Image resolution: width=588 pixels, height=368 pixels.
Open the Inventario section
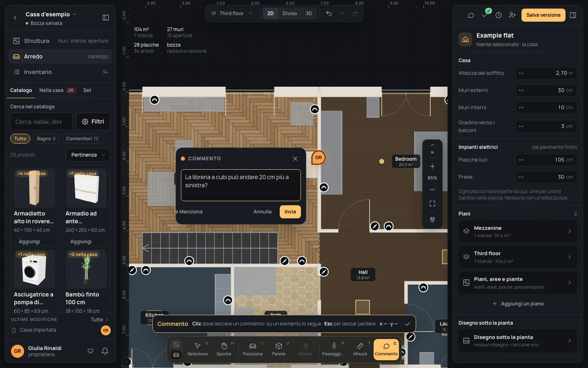coord(60,72)
